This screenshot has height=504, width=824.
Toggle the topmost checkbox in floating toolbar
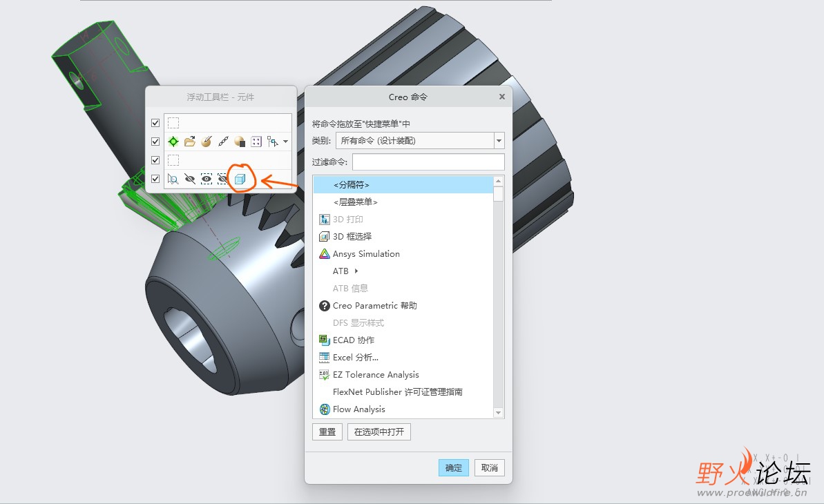pyautogui.click(x=155, y=122)
